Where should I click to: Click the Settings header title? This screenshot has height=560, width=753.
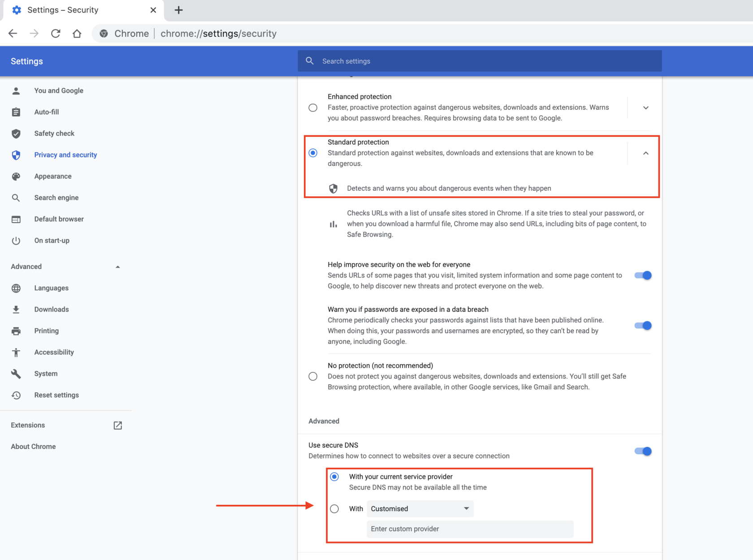[27, 61]
